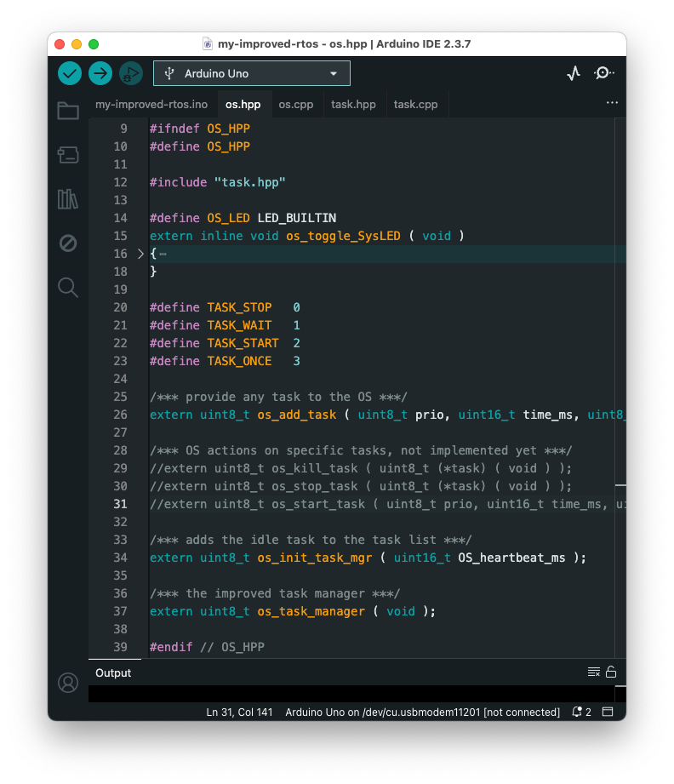Viewport: 674px width, 784px height.
Task: Click the folded code ellipsis on line 16
Action: pyautogui.click(x=163, y=254)
